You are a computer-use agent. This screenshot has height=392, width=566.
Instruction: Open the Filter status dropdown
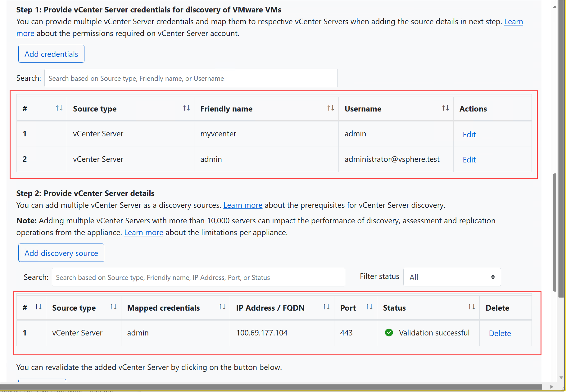[452, 277]
